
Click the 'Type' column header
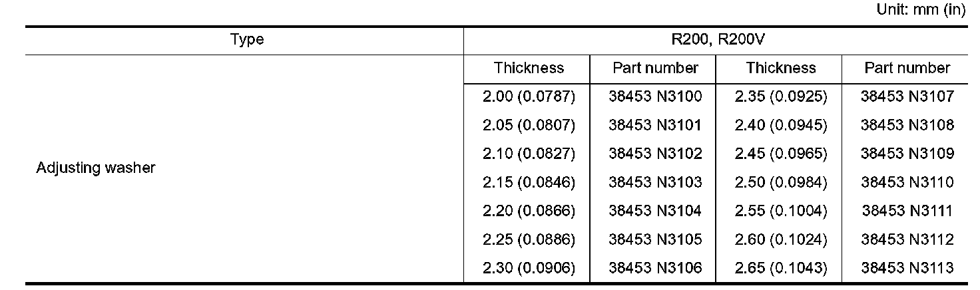coord(247,40)
